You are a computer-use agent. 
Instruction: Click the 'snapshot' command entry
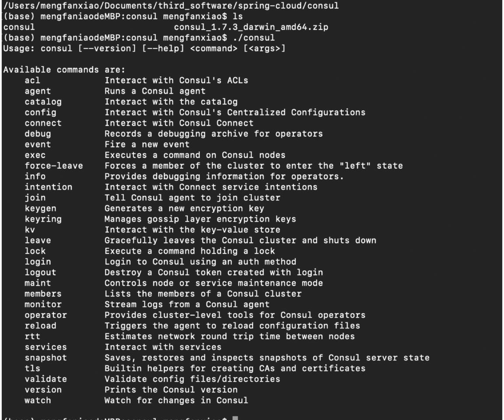[x=45, y=358]
